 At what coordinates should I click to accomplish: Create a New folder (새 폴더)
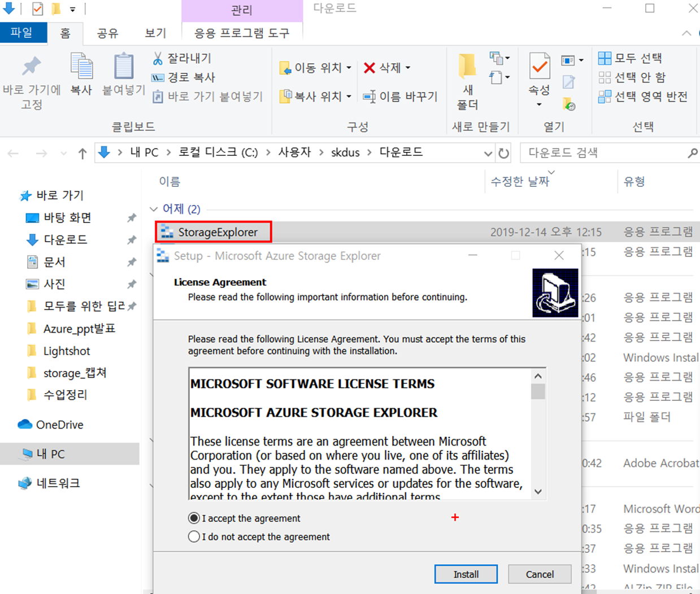pyautogui.click(x=467, y=82)
